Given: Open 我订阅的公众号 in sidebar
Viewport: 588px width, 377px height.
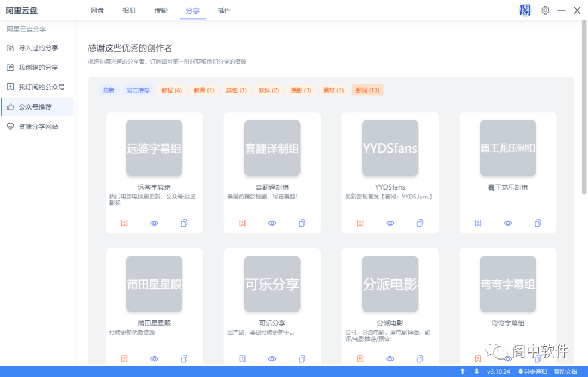Looking at the screenshot, I should click(37, 87).
